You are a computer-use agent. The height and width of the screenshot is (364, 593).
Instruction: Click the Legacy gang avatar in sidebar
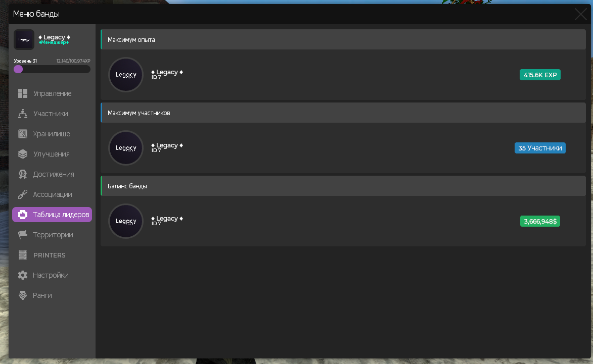(x=24, y=40)
